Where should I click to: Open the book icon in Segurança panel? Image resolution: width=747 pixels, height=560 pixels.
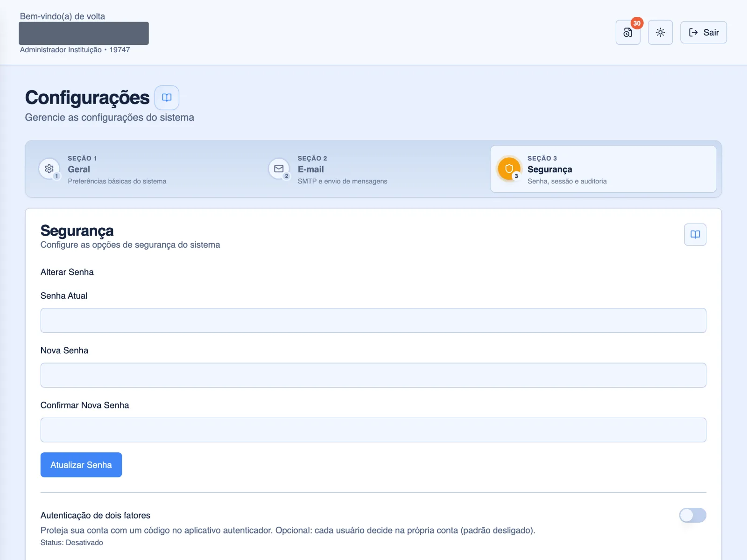tap(695, 234)
